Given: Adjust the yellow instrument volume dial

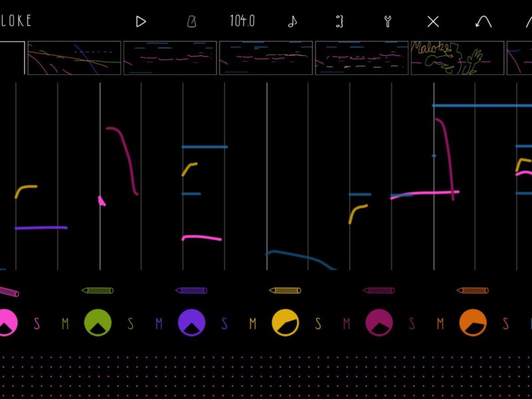Looking at the screenshot, I should [x=285, y=323].
